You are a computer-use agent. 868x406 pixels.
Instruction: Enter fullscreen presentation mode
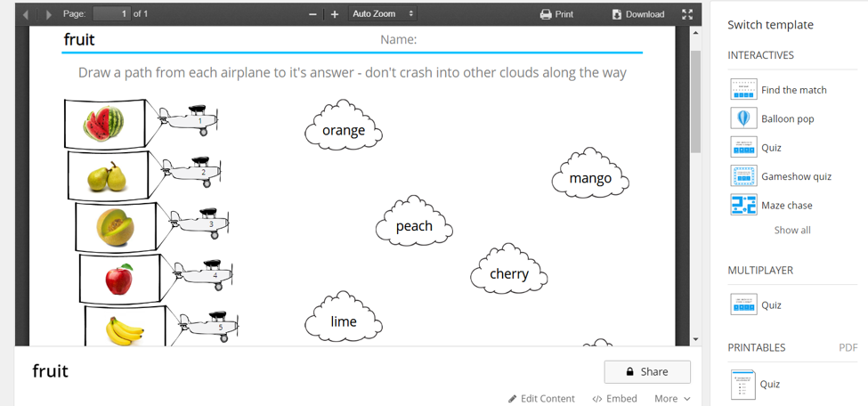[x=687, y=14]
